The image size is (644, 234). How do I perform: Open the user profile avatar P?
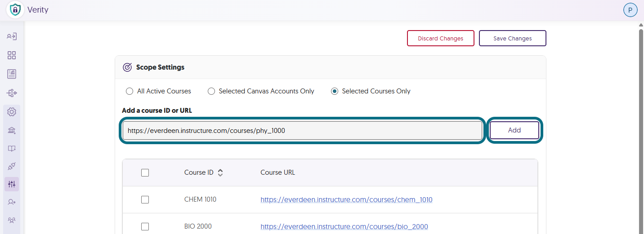point(631,10)
